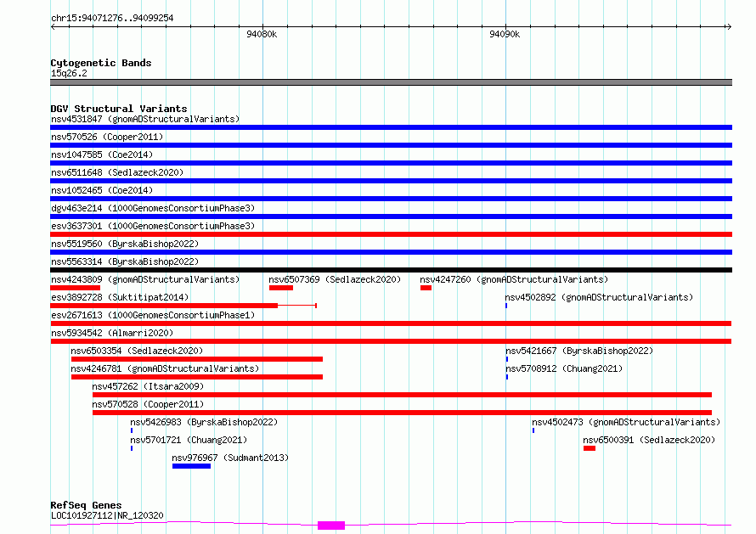Click the blue tick under nsv5701721
756x534 pixels.
click(x=132, y=448)
